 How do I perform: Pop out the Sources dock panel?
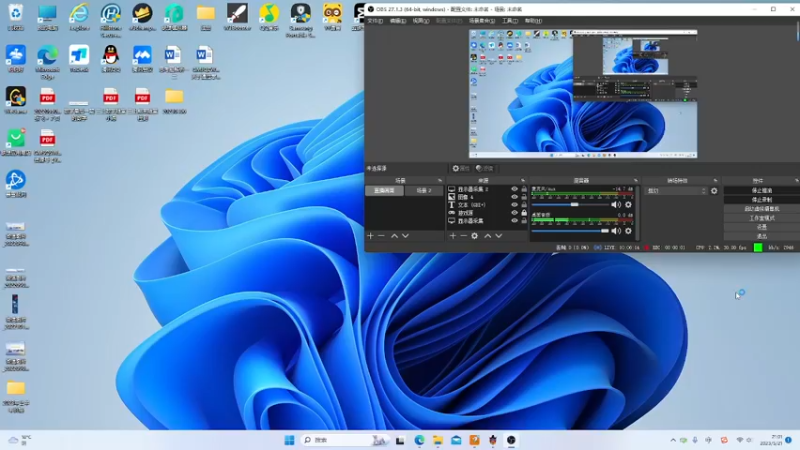tap(523, 180)
